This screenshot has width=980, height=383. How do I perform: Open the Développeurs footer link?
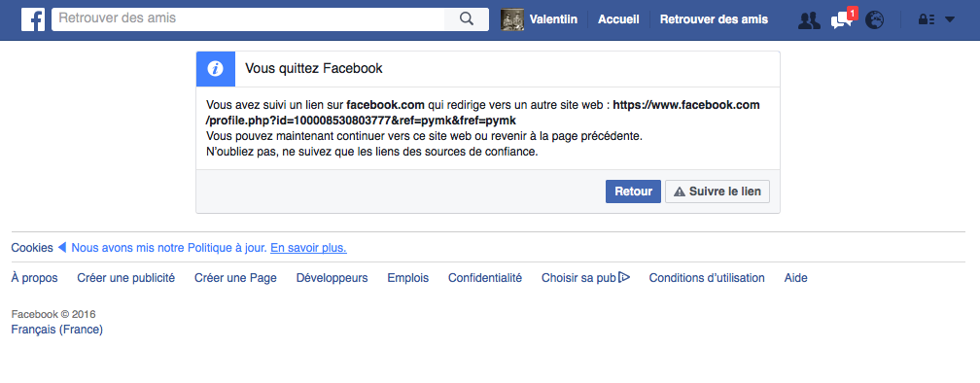pos(332,278)
